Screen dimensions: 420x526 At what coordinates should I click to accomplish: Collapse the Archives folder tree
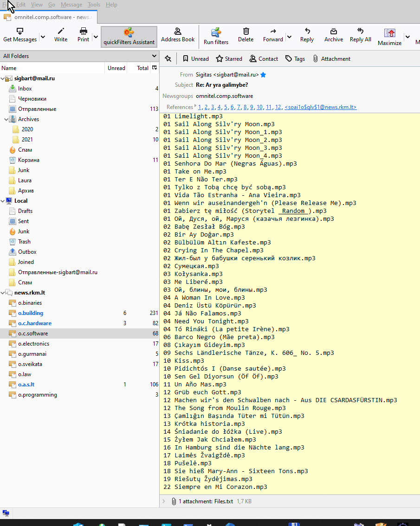6,119
